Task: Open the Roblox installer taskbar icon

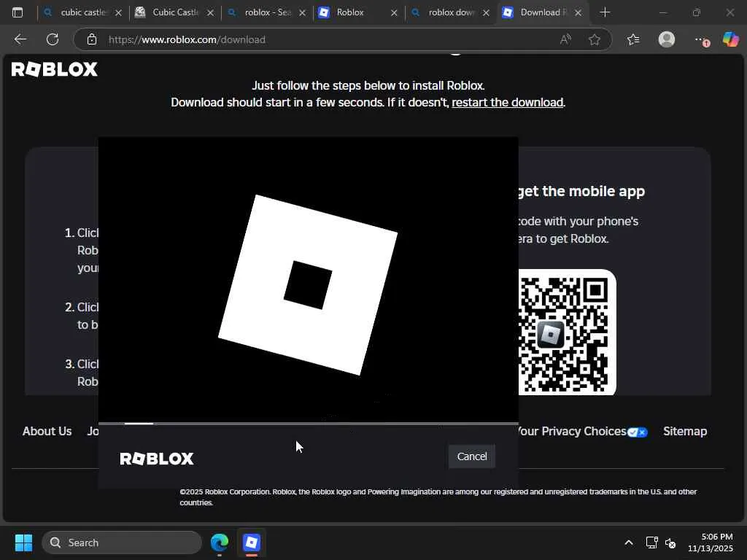Action: point(252,542)
